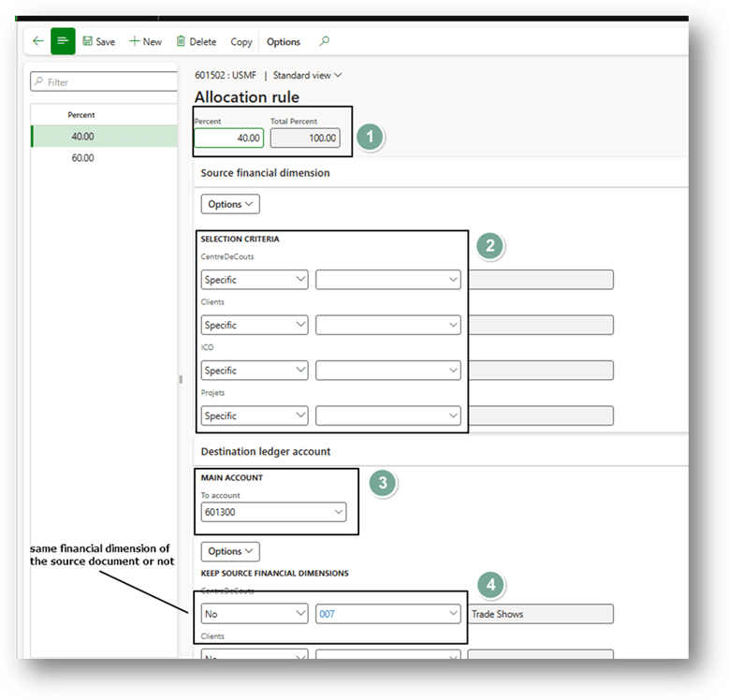Select the 40.00 percent row
Image resolution: width=729 pixels, height=700 pixels.
82,137
